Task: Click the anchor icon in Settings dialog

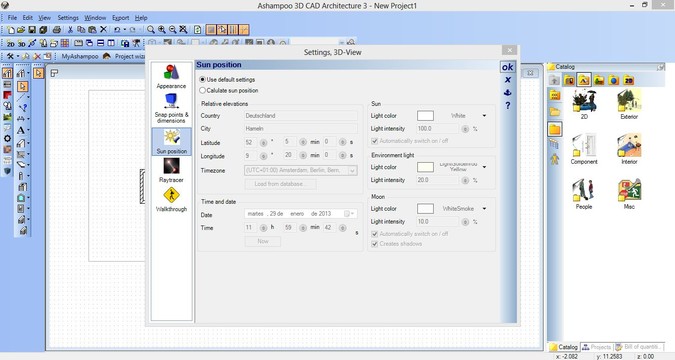Action: [508, 93]
